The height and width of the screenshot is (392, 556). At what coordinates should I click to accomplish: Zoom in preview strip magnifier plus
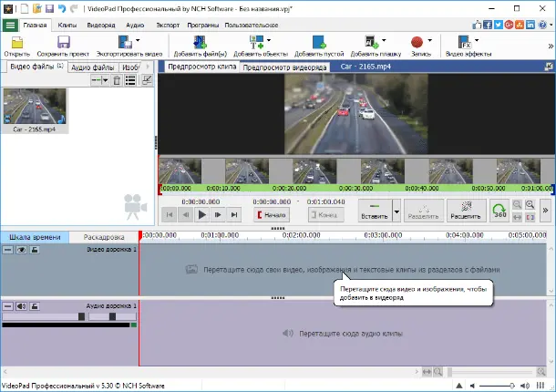(x=530, y=205)
